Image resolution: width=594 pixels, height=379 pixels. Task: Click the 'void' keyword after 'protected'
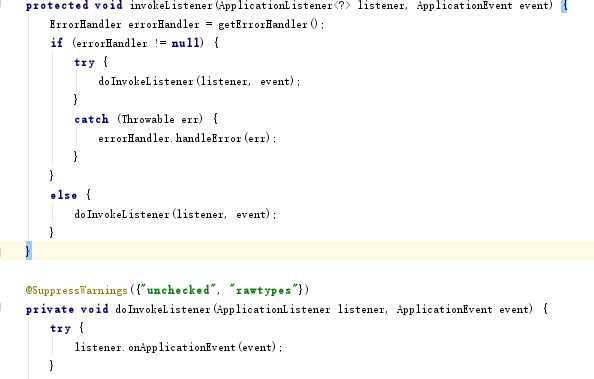(108, 5)
